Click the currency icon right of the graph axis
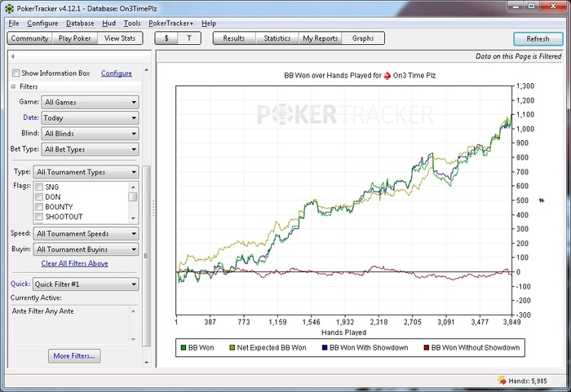Image resolution: width=571 pixels, height=392 pixels. click(x=542, y=200)
